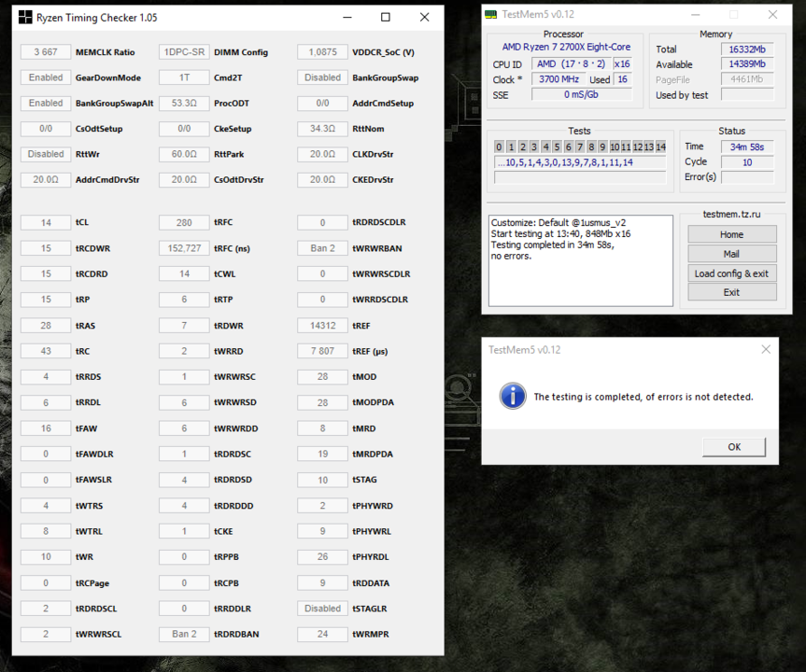The image size is (806, 672).
Task: Click the tREF (µs) value 7 807
Action: pos(322,351)
